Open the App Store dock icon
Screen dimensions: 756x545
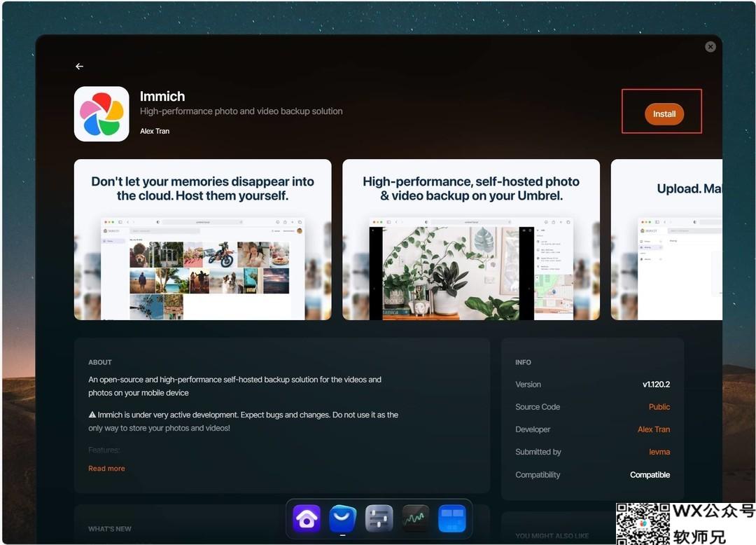[343, 519]
